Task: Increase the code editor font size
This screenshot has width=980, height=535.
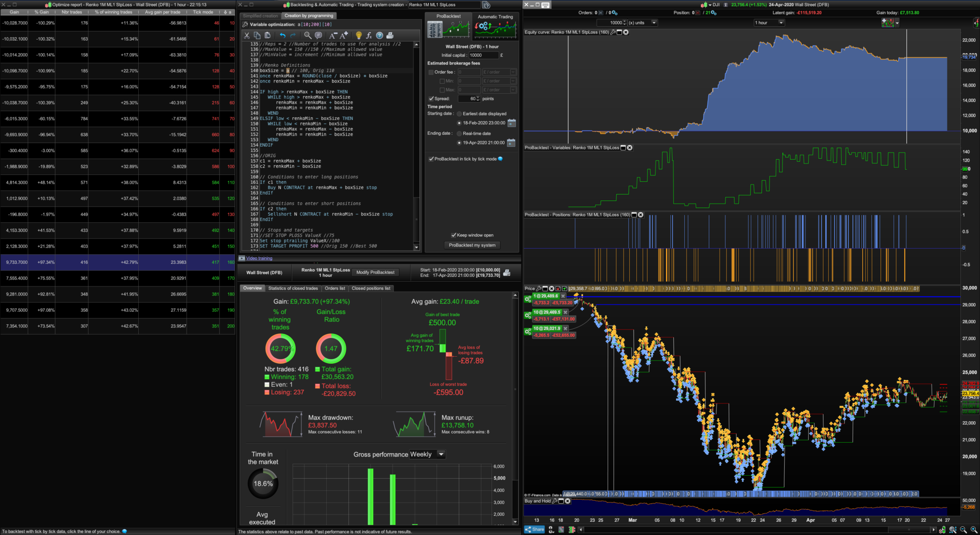Action: (x=344, y=35)
